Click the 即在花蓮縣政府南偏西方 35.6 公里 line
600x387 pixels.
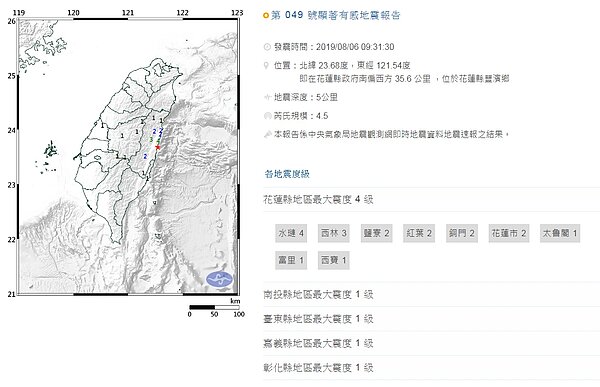tap(365, 79)
